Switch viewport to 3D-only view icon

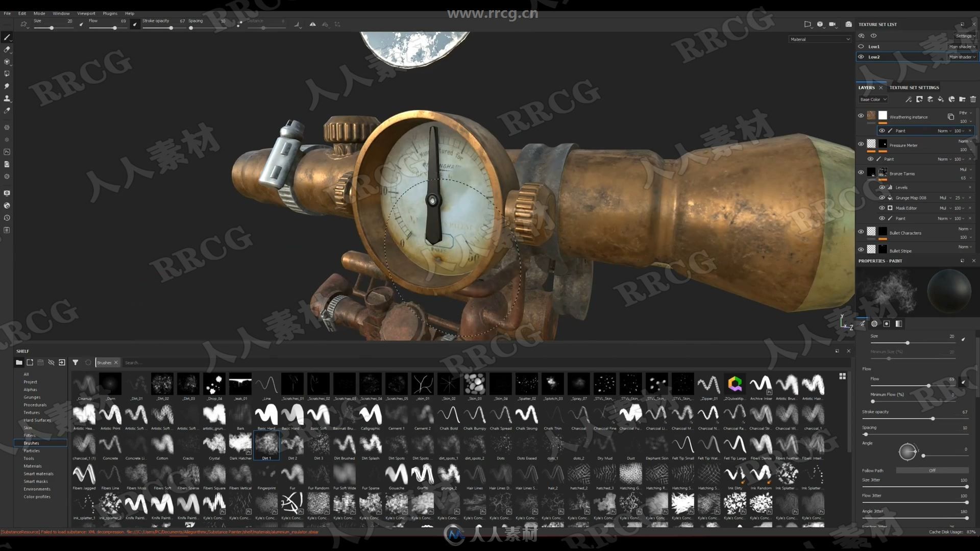(x=820, y=24)
